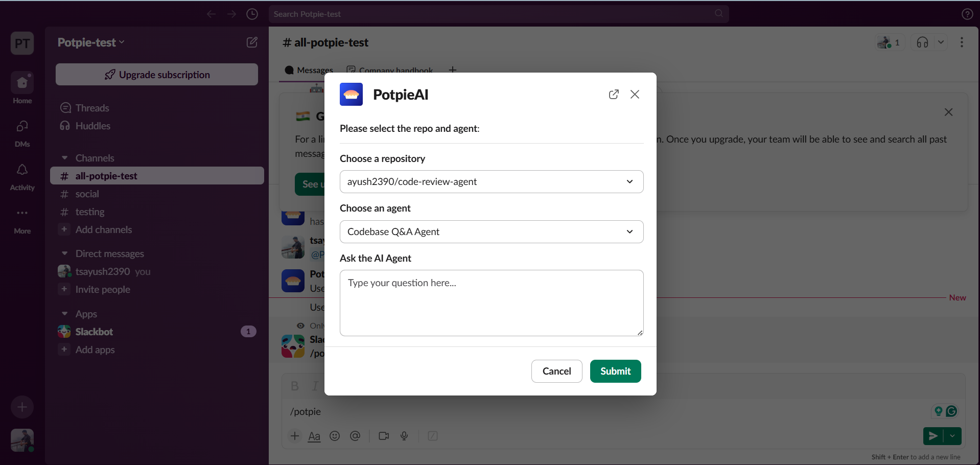Record a video clip icon

(x=384, y=436)
